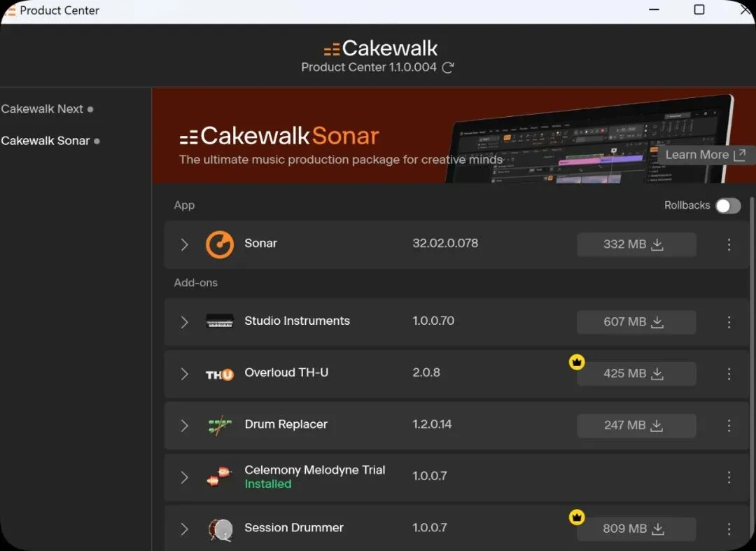
Task: Click the banner tagline about creative minds
Action: [x=340, y=160]
